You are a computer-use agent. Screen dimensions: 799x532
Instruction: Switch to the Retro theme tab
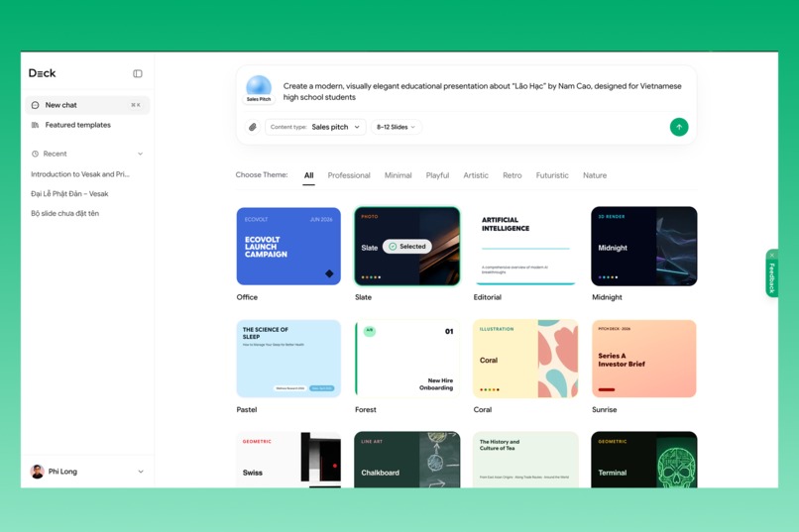(513, 175)
